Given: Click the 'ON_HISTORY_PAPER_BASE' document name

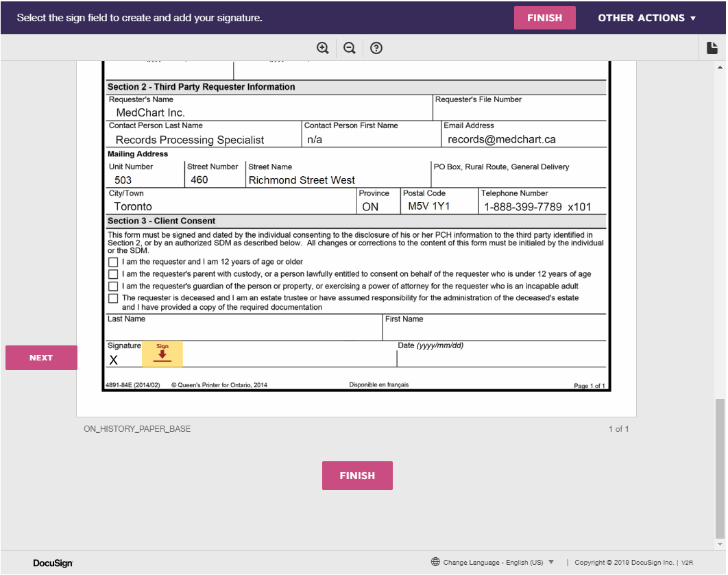Looking at the screenshot, I should tap(137, 429).
